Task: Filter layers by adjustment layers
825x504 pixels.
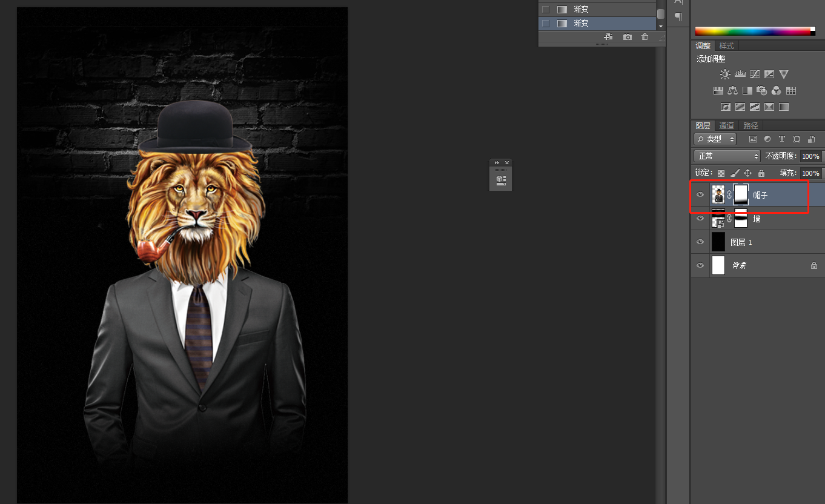Action: pyautogui.click(x=767, y=139)
